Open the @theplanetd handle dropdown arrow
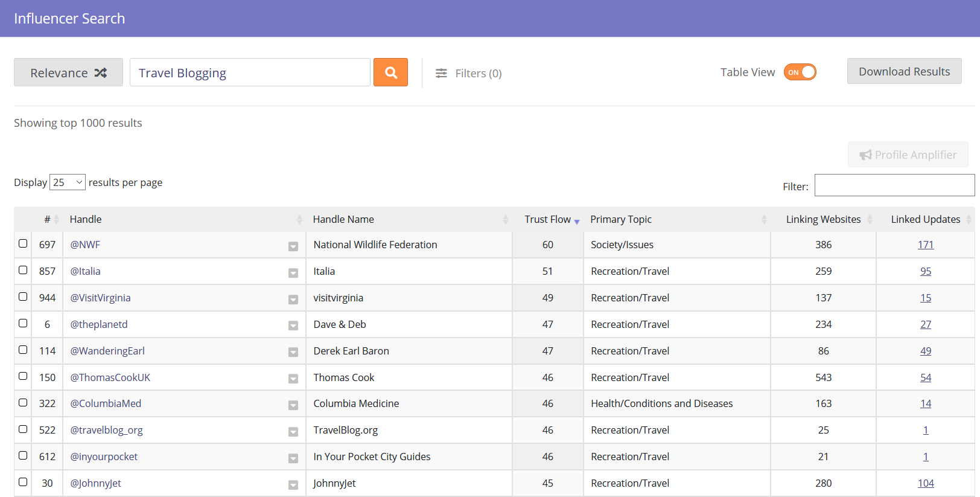The width and height of the screenshot is (980, 497). pyautogui.click(x=293, y=326)
